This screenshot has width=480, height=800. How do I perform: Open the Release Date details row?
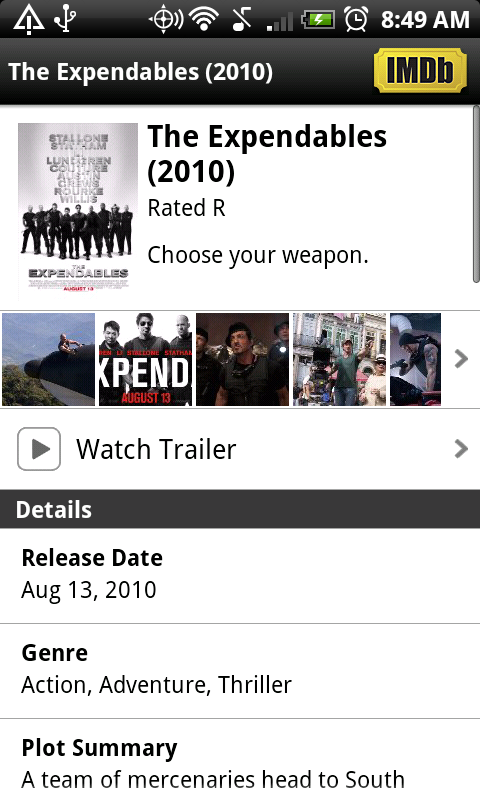coord(240,576)
